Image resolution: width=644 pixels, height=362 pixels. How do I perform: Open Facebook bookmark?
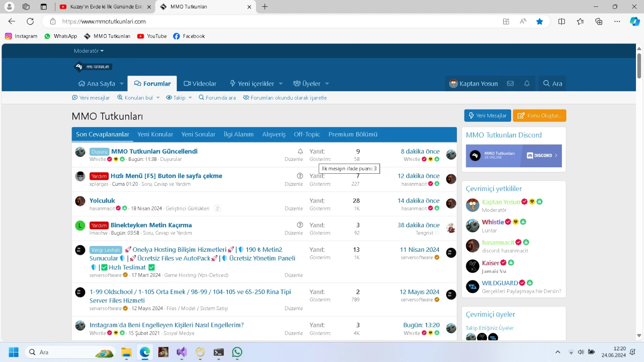[x=189, y=36]
